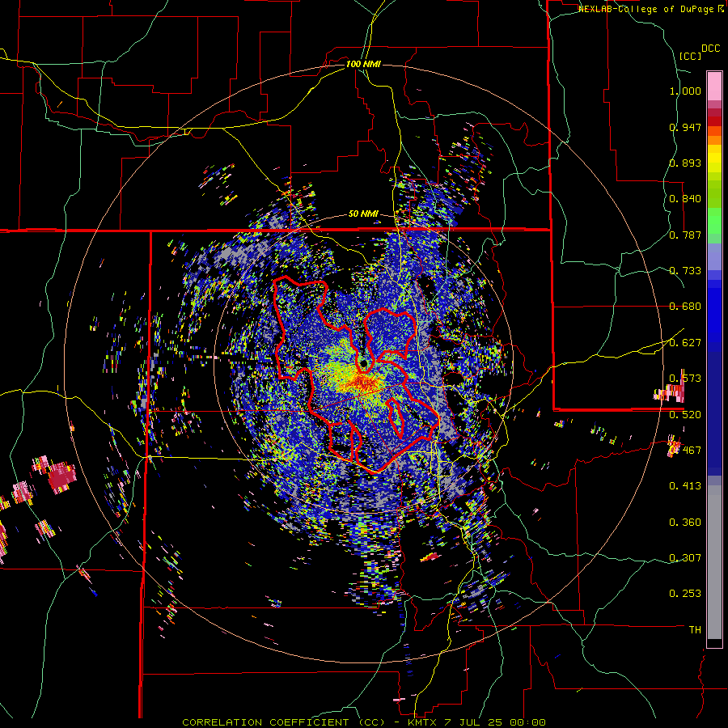Click the 1.000 scale value
728x728 pixels.
(685, 91)
